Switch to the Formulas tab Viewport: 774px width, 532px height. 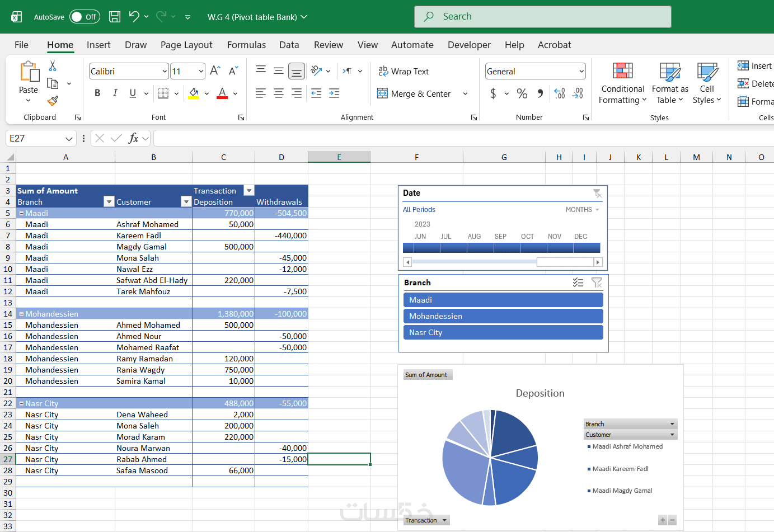pyautogui.click(x=246, y=45)
